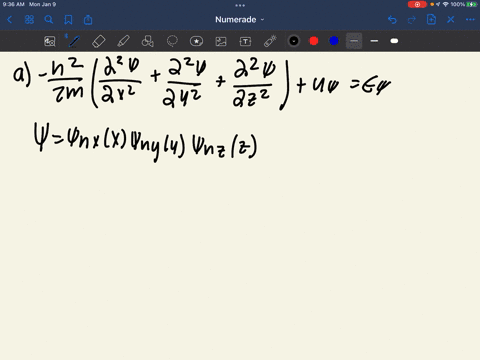
Task: Redo the last action
Action: [412, 20]
